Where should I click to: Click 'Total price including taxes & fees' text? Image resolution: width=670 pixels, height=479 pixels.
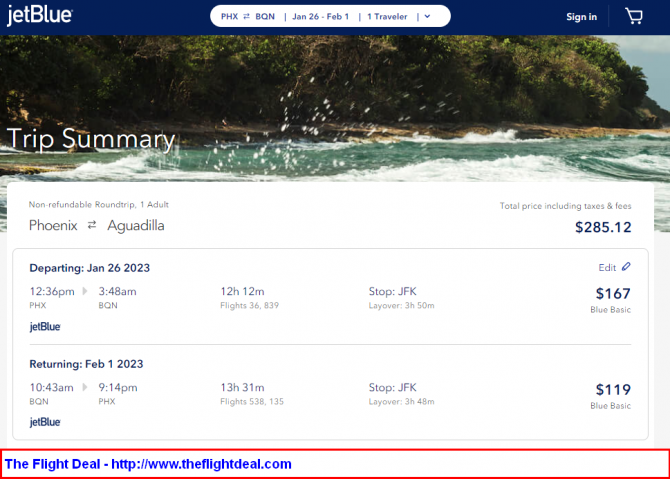tap(566, 206)
